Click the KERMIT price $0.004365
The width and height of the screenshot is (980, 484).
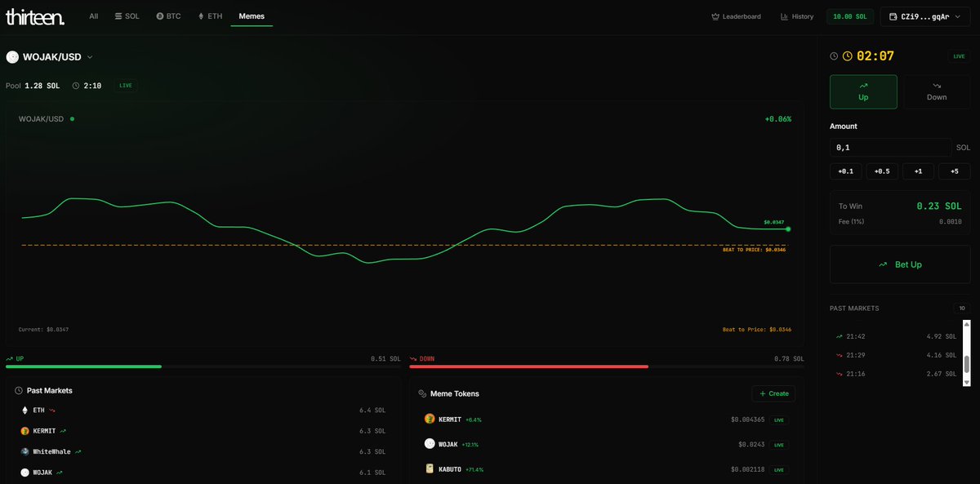[x=747, y=420]
